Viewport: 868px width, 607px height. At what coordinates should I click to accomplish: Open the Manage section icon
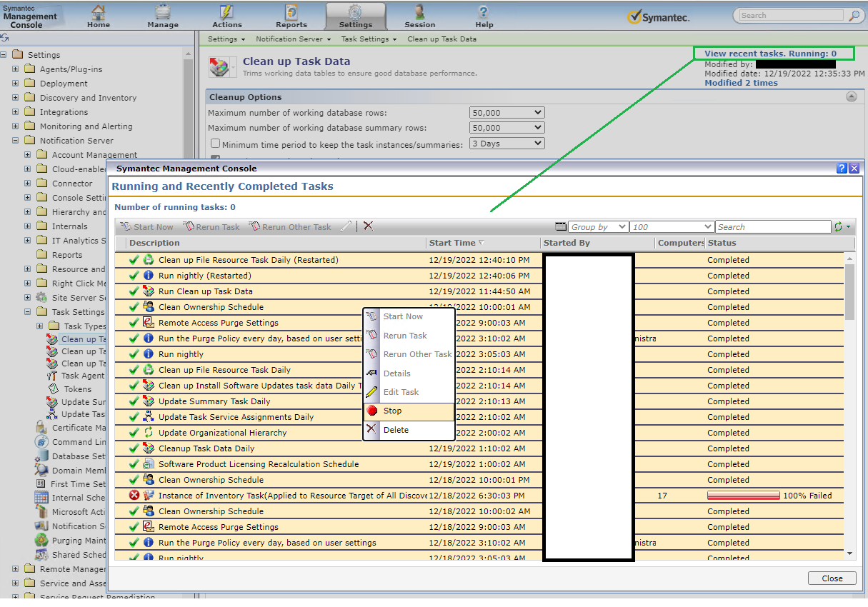[163, 13]
